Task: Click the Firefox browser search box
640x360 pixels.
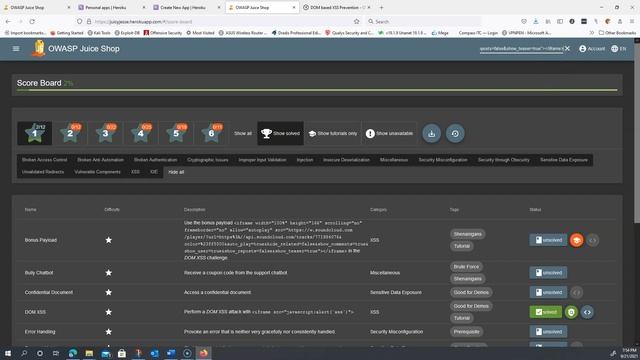Action: pyautogui.click(x=424, y=21)
